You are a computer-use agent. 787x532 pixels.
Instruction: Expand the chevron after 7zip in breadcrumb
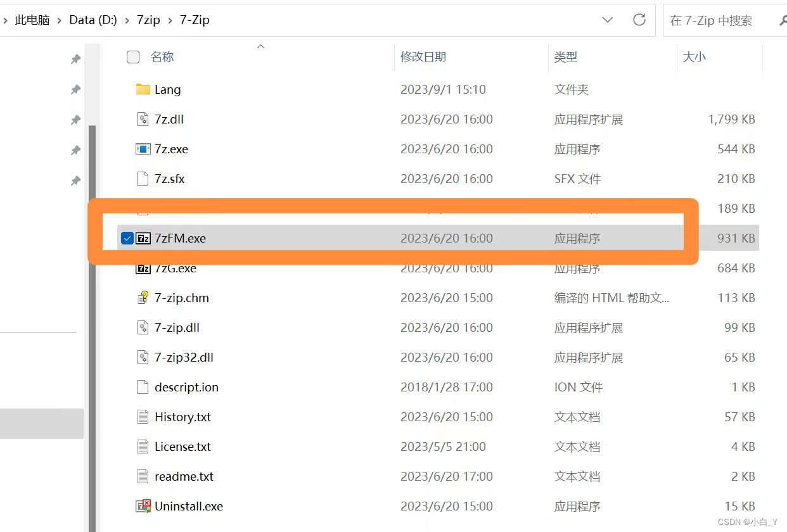pos(170,20)
